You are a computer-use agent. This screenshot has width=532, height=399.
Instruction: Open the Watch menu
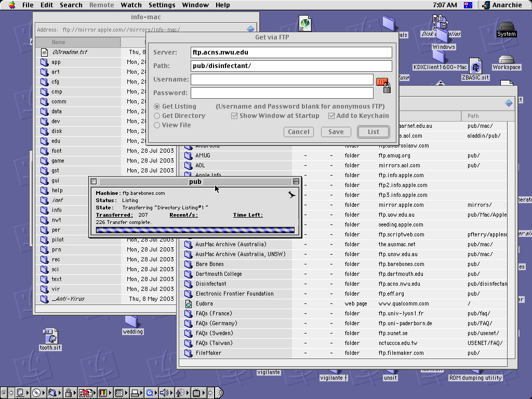(x=131, y=5)
